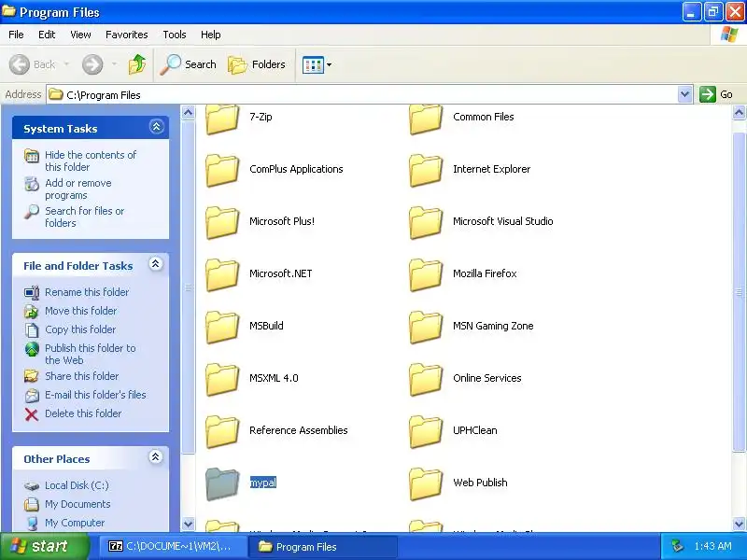Open Forward history dropdown arrow
This screenshot has width=747, height=560.
tap(114, 63)
